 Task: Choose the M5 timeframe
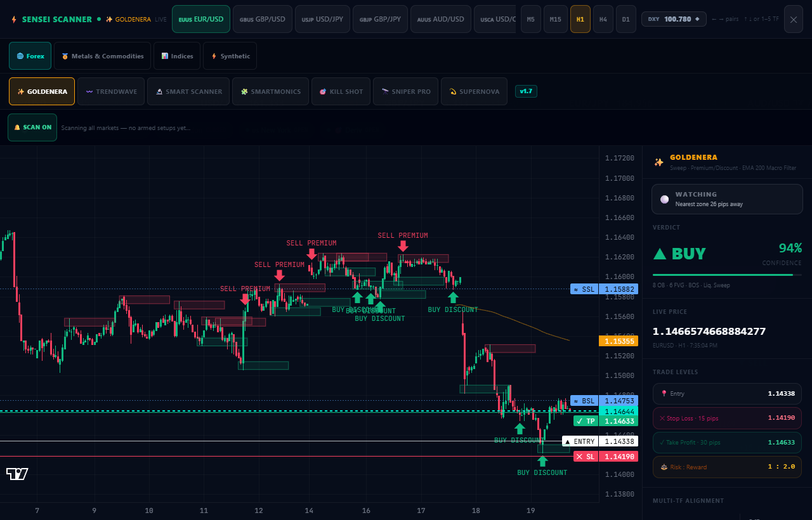pos(531,19)
